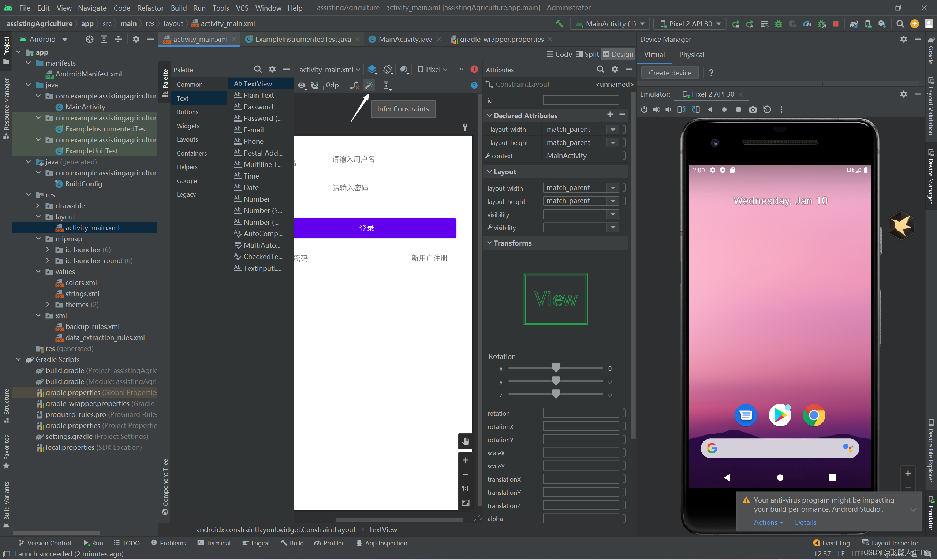Click the Clear All Constraints icon
The image size is (937, 560).
tap(354, 85)
